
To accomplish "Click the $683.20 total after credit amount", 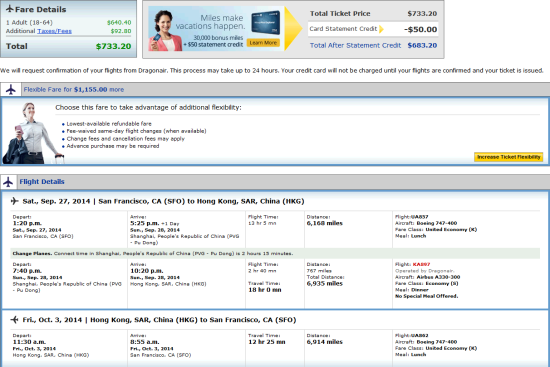I will click(422, 45).
